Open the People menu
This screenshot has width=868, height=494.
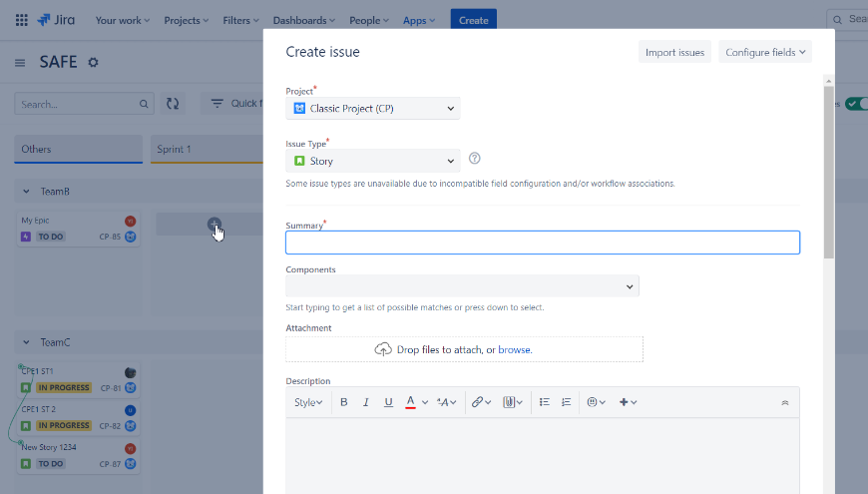point(369,21)
